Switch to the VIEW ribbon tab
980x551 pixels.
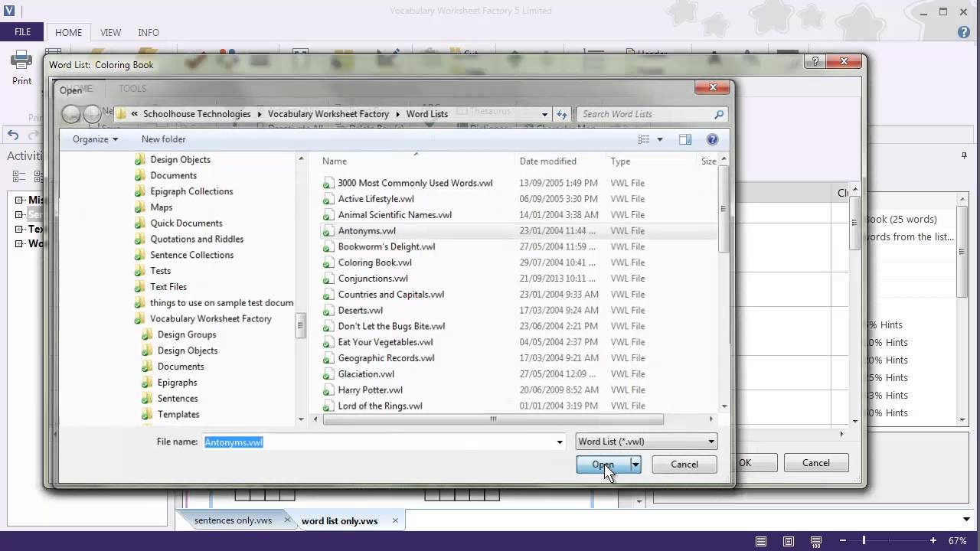110,33
